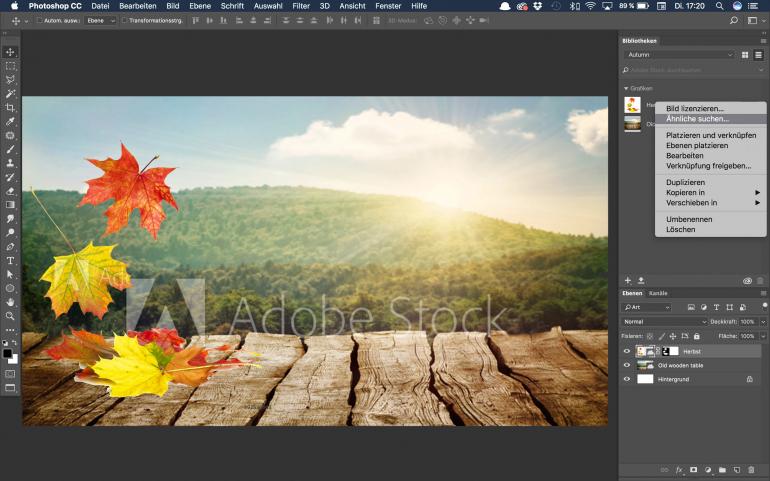Expand Verschieben in submenu

click(x=711, y=203)
